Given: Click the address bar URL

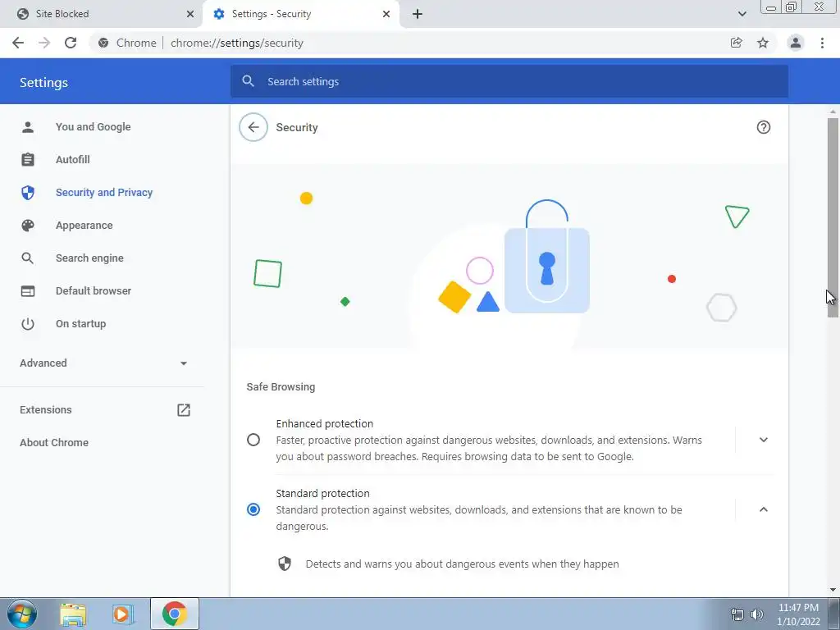Looking at the screenshot, I should 237,43.
